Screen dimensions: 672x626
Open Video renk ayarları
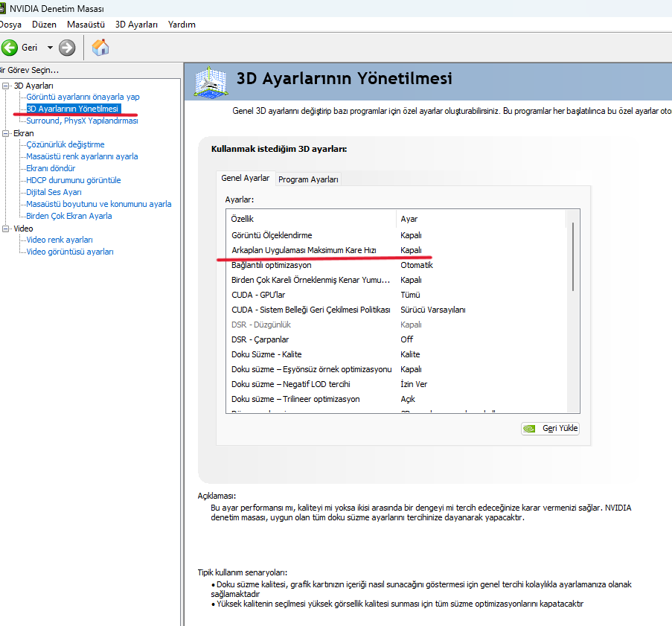pos(60,240)
